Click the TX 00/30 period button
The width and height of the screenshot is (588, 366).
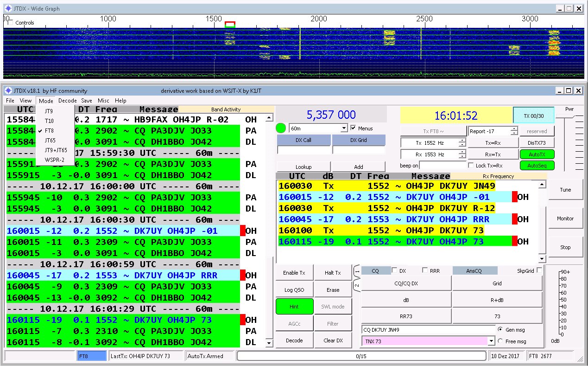(533, 116)
